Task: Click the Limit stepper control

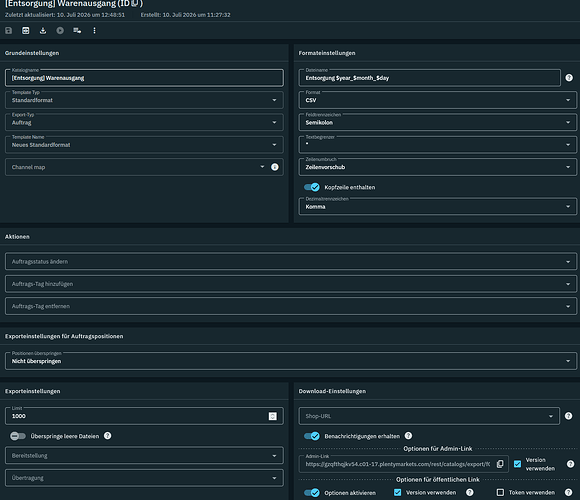Action: 273,416
